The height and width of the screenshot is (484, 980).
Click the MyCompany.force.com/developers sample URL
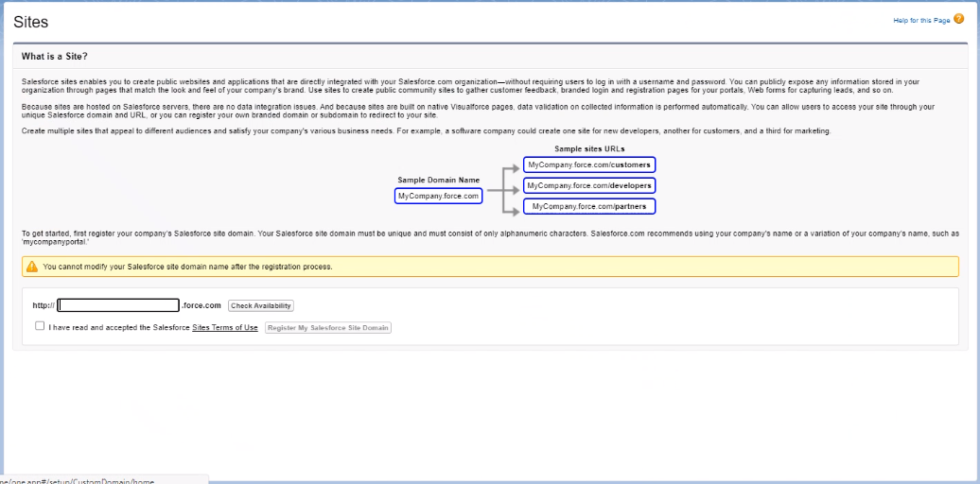tap(589, 185)
